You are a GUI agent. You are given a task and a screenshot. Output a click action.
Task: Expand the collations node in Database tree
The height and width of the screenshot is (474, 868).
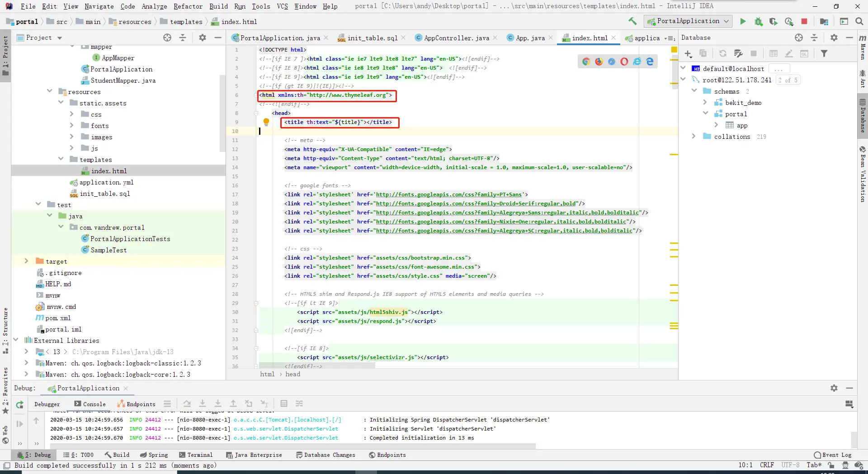pyautogui.click(x=694, y=137)
